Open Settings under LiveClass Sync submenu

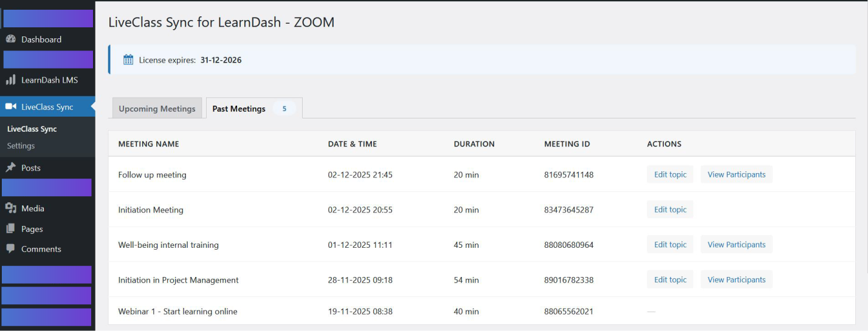point(21,146)
